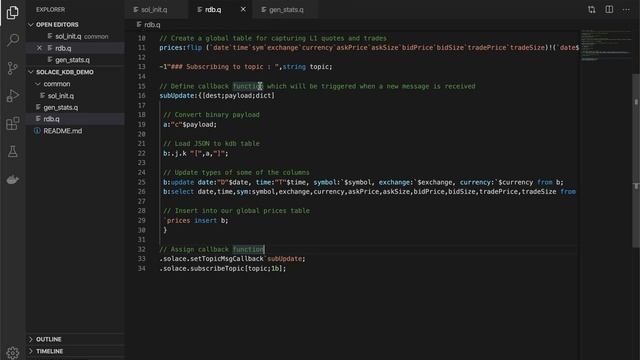Click '// Insert into our global prices table'

tap(236, 211)
